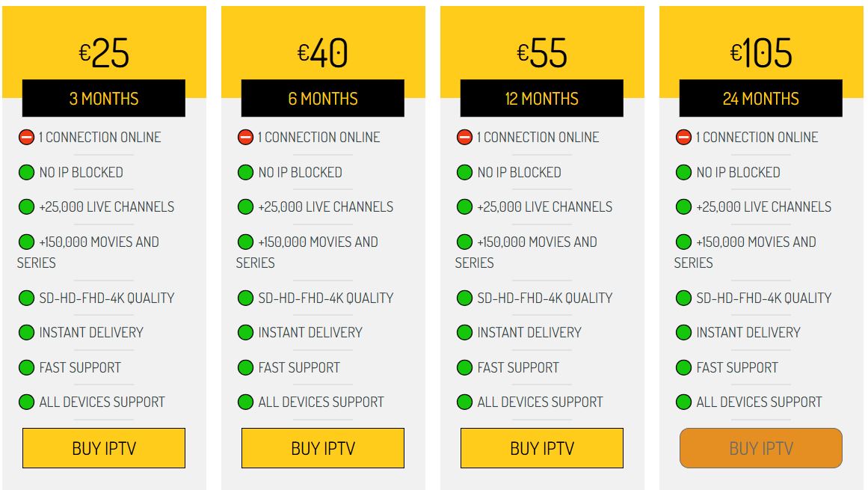The height and width of the screenshot is (490, 868).
Task: Click the €105 price text
Action: point(760,51)
